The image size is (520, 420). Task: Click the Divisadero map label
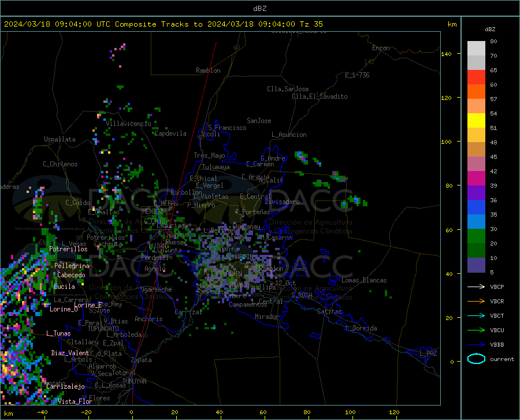point(282,202)
